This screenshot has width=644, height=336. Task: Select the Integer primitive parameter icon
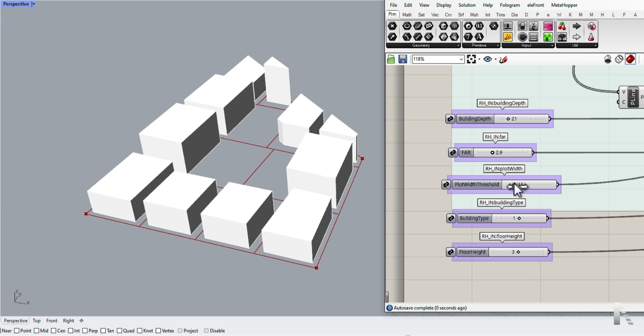point(468,37)
